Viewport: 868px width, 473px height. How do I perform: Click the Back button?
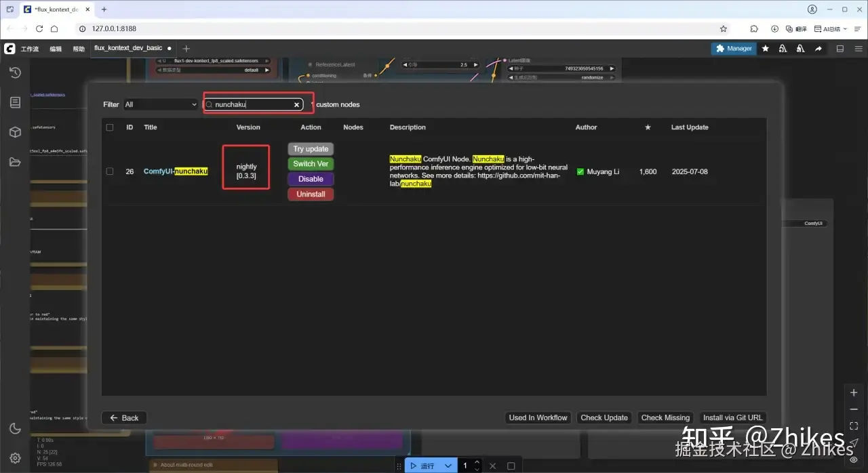click(124, 418)
